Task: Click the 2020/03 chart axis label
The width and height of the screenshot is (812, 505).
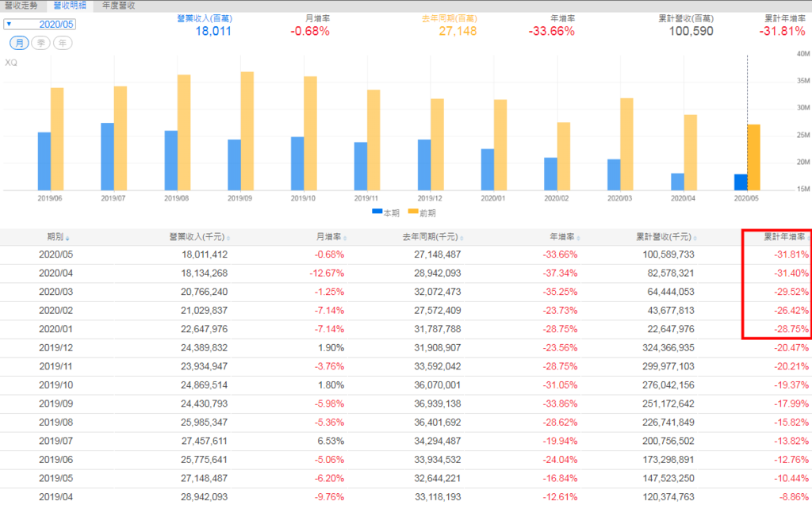Action: (x=619, y=198)
